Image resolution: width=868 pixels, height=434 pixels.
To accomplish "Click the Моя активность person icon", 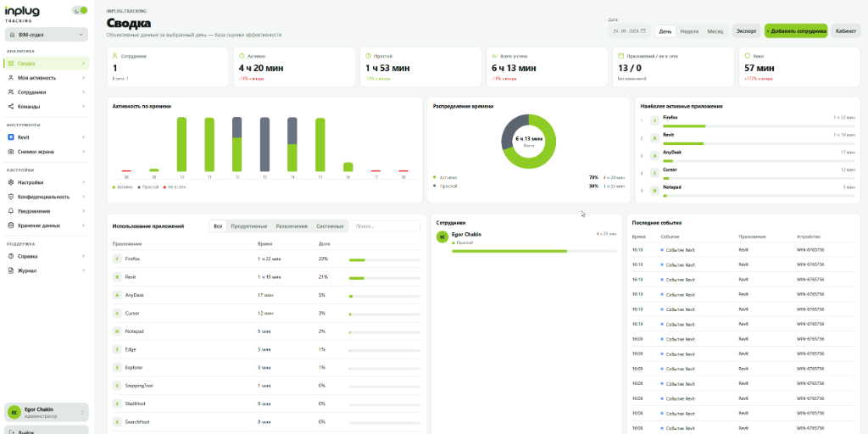I will coord(11,78).
